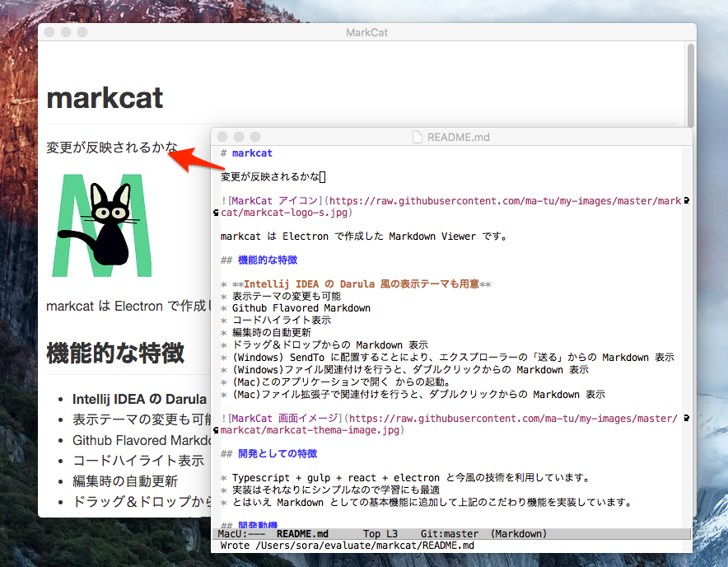Minimize the README.md editor window
The height and width of the screenshot is (567, 728).
coord(239,137)
